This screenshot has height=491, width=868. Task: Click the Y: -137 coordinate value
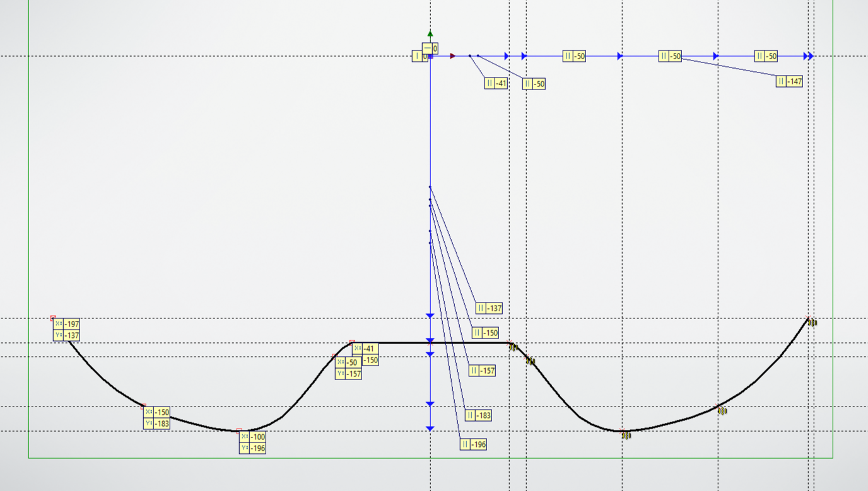coord(71,335)
